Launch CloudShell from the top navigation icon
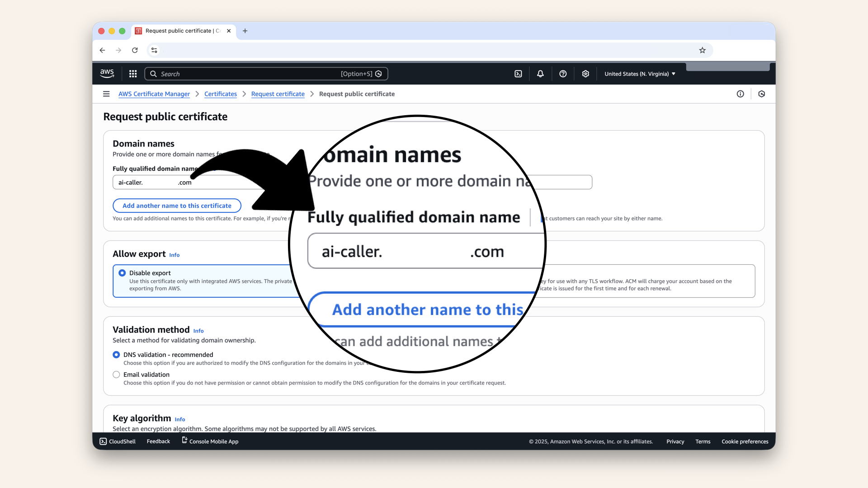Screen dimensions: 868x488 pos(518,73)
